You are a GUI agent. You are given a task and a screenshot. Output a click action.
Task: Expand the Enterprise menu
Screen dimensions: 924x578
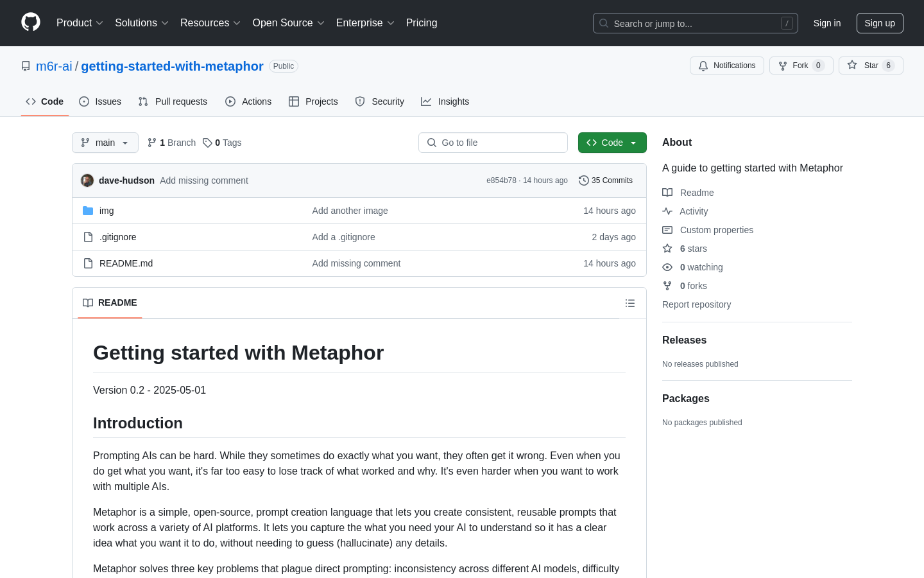(365, 23)
